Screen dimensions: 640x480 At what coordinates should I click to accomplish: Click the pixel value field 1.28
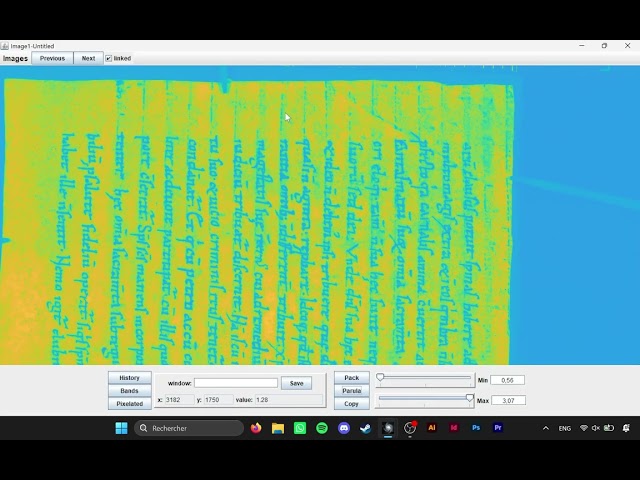coord(289,400)
